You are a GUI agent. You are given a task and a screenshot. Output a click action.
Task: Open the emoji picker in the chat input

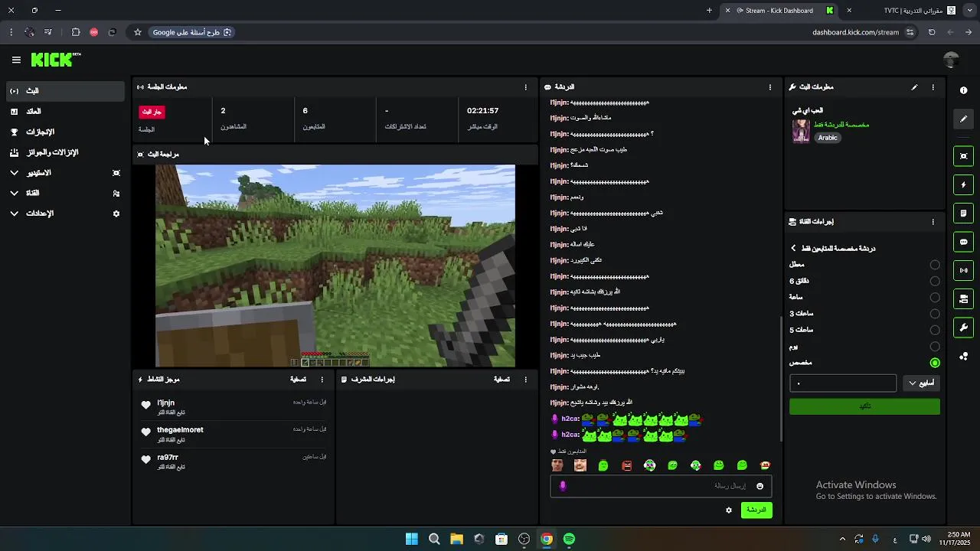point(759,486)
